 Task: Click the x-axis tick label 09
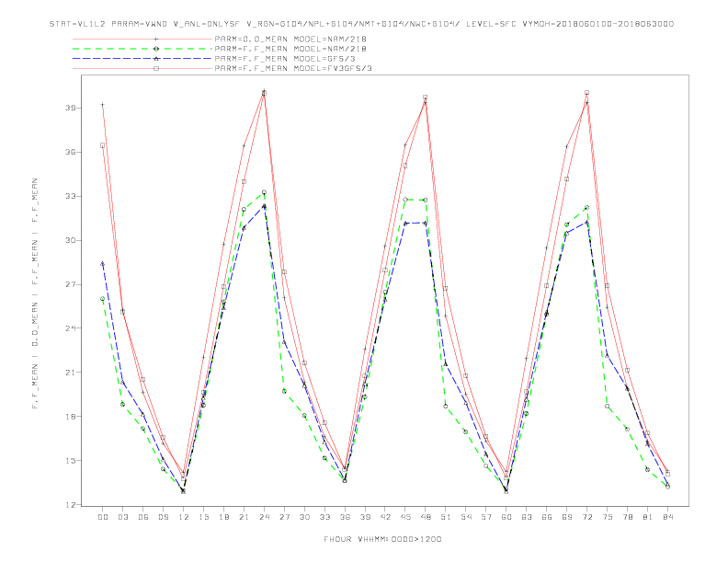click(163, 517)
